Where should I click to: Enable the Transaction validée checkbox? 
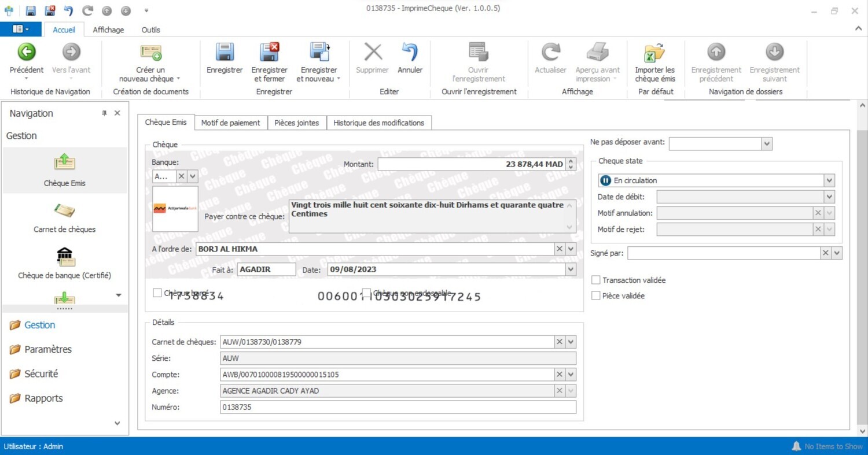595,280
